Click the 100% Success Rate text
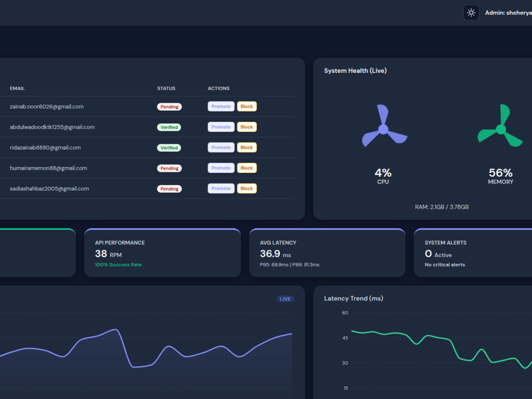The image size is (532, 399). point(119,264)
